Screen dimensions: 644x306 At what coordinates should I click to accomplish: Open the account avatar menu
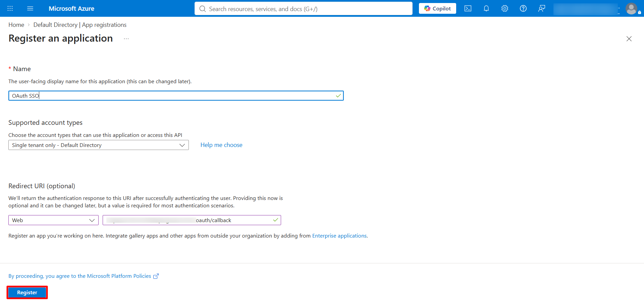point(632,9)
